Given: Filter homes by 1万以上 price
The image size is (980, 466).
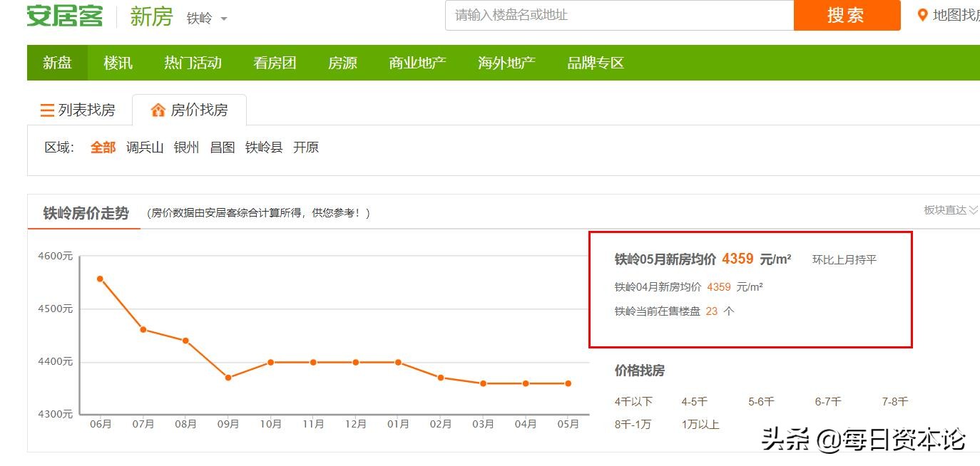Looking at the screenshot, I should (700, 425).
